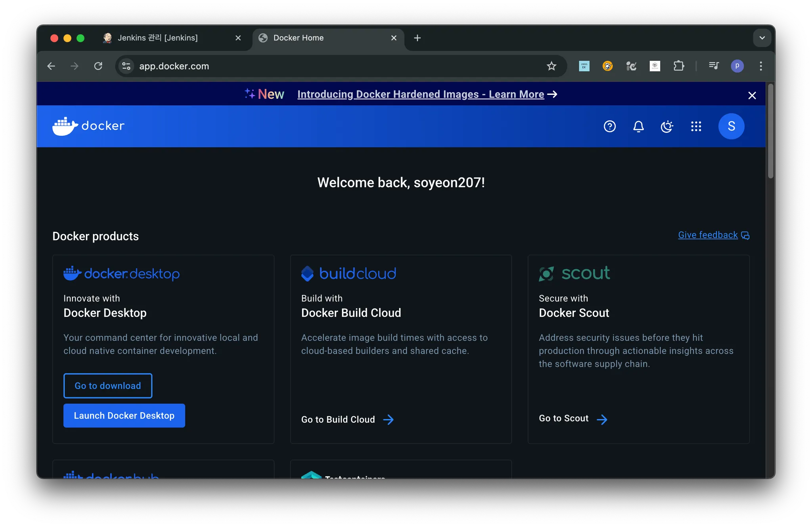Click the page vertical scrollbar thumb
This screenshot has height=527, width=812.
pos(770,131)
